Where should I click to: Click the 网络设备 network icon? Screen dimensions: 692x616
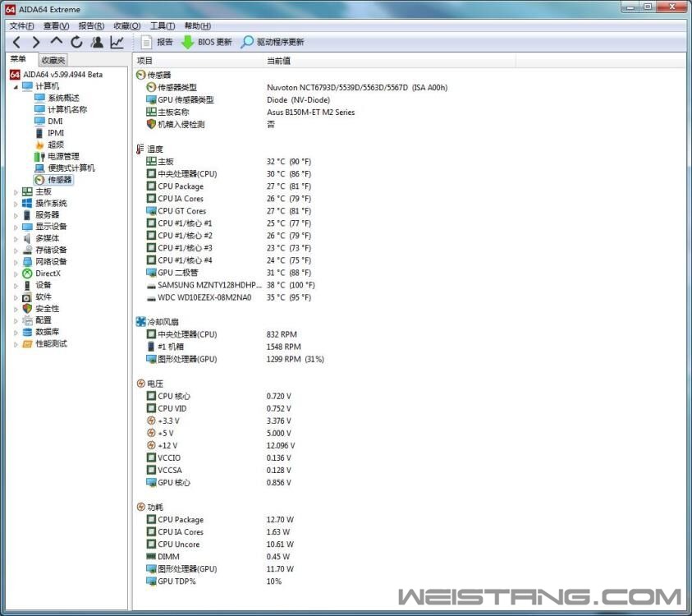(x=27, y=261)
